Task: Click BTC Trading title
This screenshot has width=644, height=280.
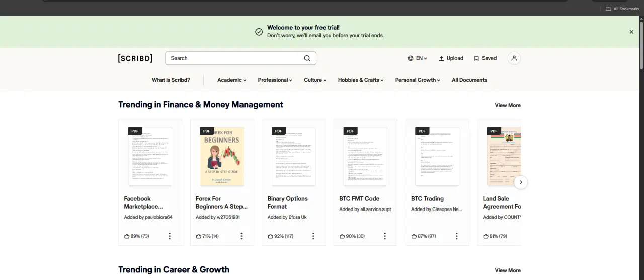Action: [427, 198]
